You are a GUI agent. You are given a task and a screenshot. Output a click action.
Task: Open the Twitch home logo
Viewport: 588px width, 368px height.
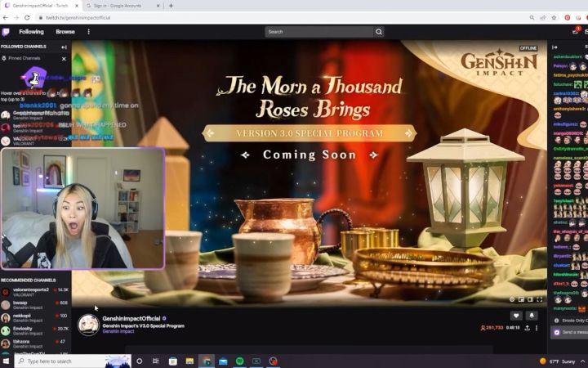click(6, 32)
